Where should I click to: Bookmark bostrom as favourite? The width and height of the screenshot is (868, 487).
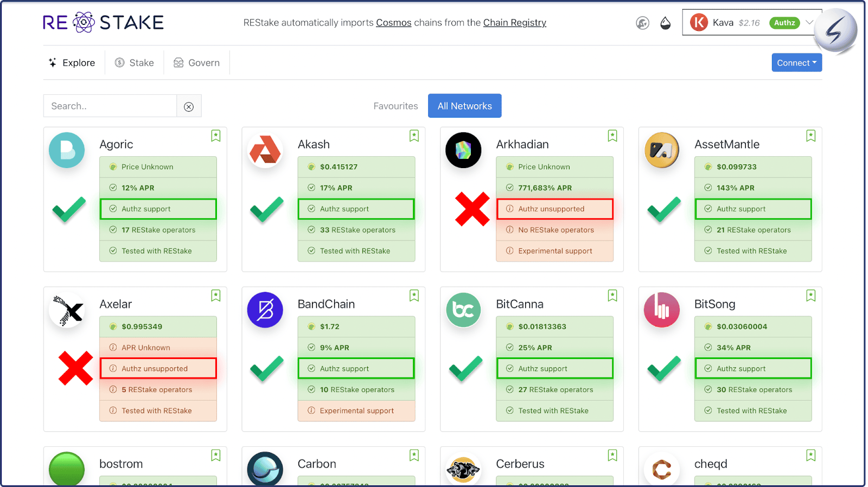coord(216,456)
